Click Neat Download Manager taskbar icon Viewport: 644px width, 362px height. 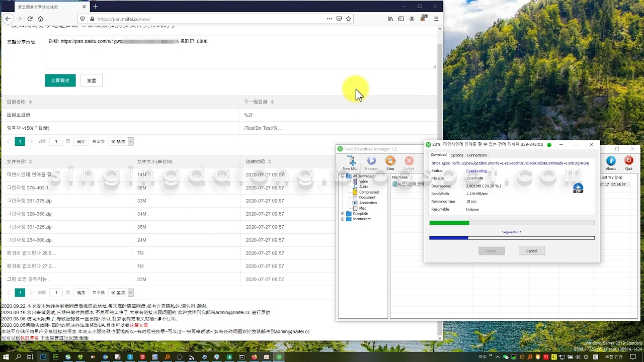click(279, 357)
